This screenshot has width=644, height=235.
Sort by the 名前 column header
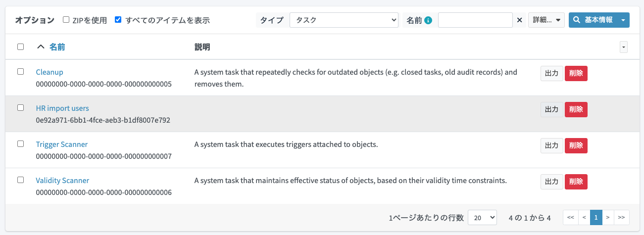(57, 47)
